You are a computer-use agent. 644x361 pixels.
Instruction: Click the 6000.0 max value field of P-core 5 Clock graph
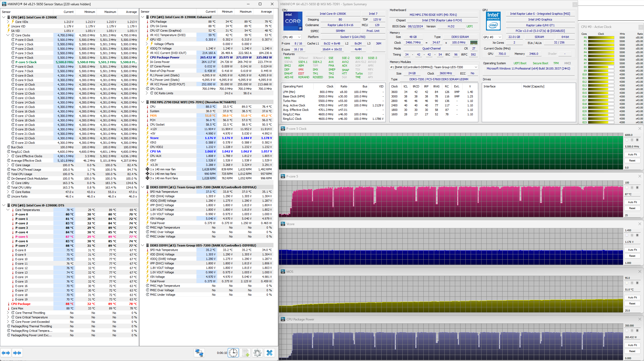(632, 135)
